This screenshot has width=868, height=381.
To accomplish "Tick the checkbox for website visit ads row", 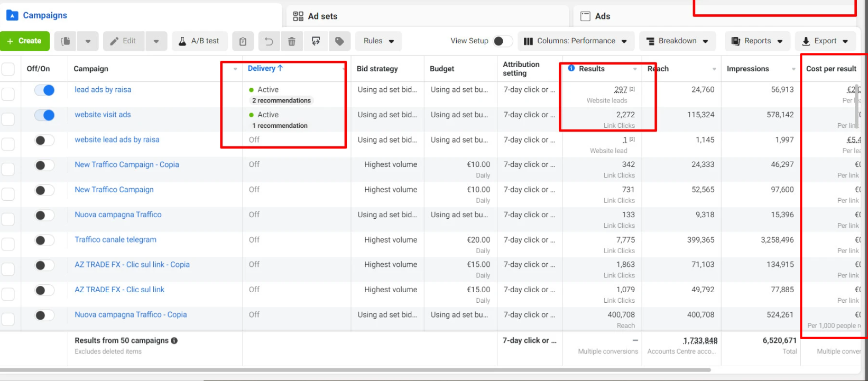I will point(8,119).
